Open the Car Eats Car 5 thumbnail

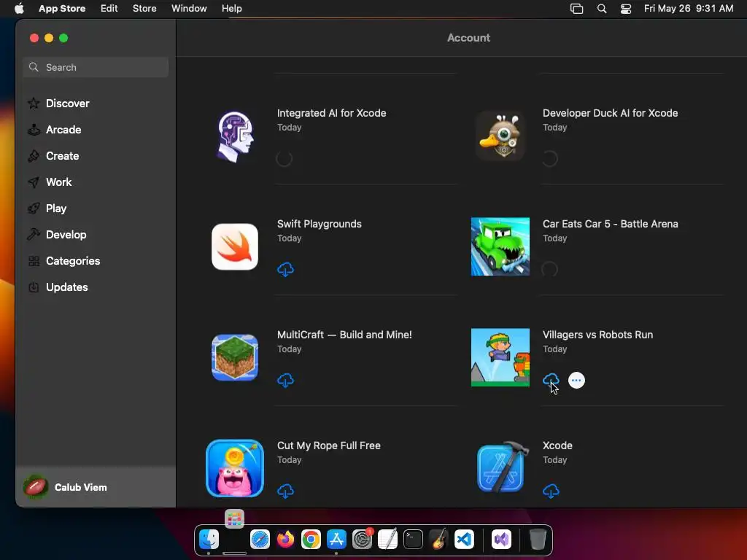[x=500, y=246]
